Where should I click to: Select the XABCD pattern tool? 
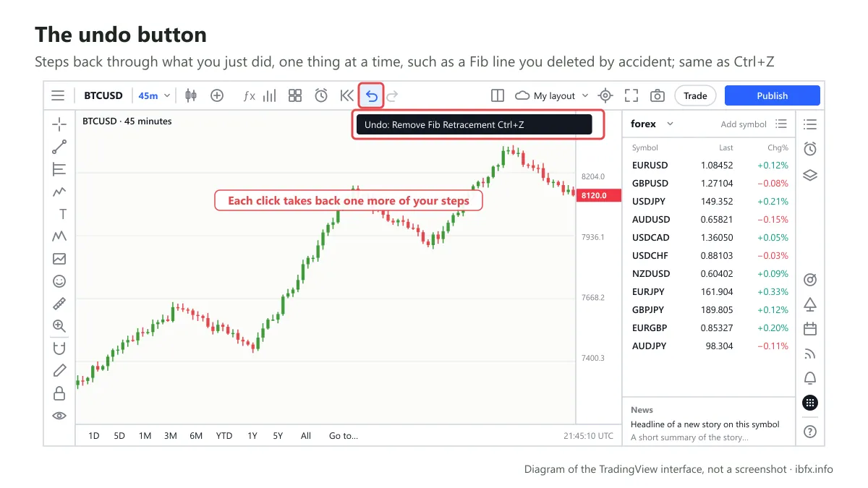pos(59,236)
